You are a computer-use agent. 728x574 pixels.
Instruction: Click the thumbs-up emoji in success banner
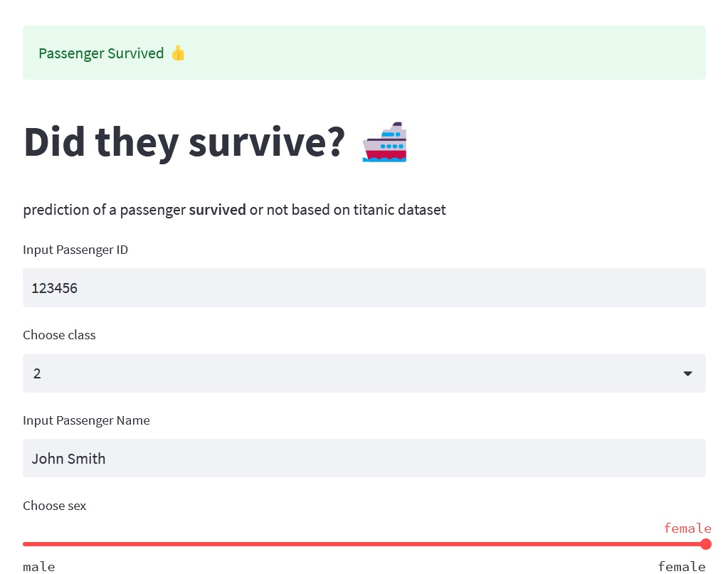[179, 53]
